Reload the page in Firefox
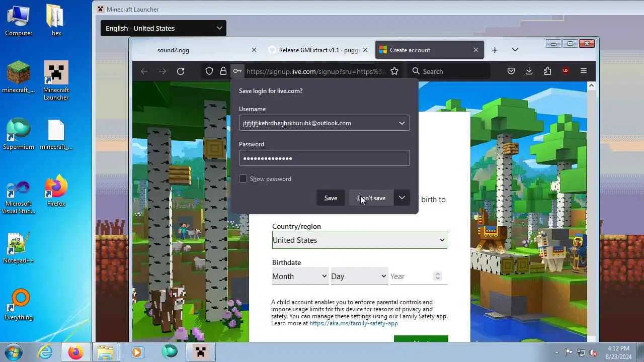 (x=181, y=71)
